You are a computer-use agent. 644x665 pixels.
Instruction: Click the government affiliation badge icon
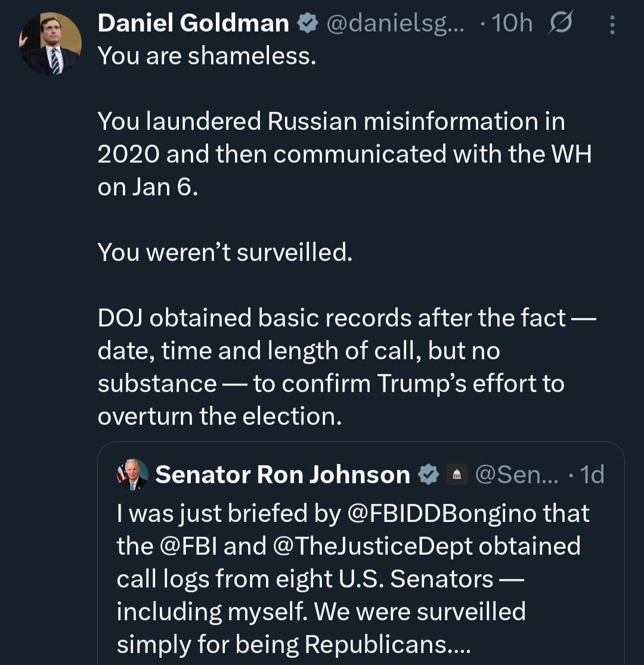(457, 474)
